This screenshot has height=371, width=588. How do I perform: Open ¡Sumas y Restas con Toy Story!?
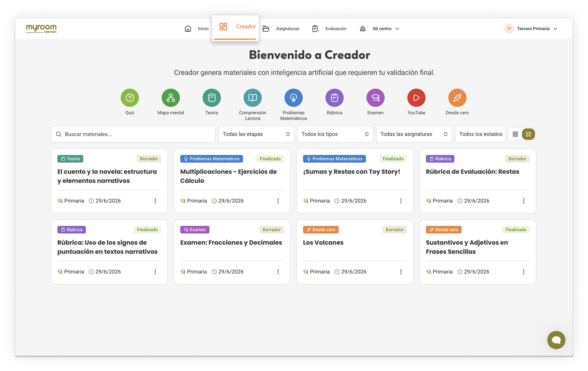[351, 172]
